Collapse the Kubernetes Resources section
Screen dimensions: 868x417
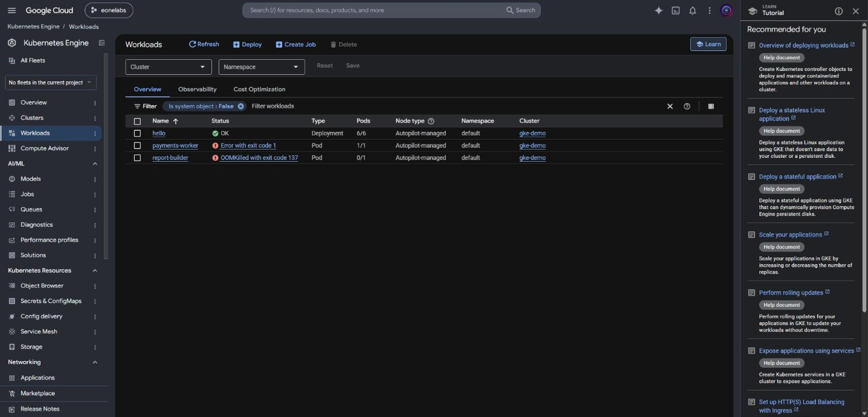(95, 271)
